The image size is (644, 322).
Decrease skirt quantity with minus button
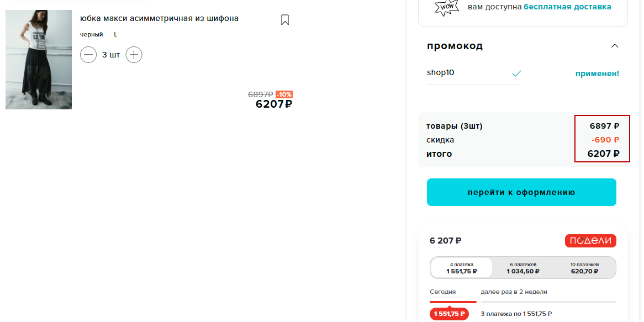point(88,55)
